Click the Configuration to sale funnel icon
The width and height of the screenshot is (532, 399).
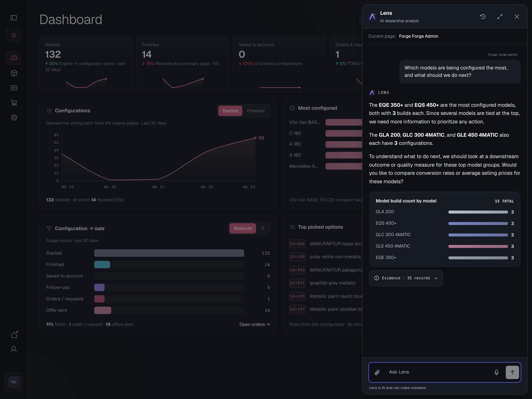tap(49, 229)
